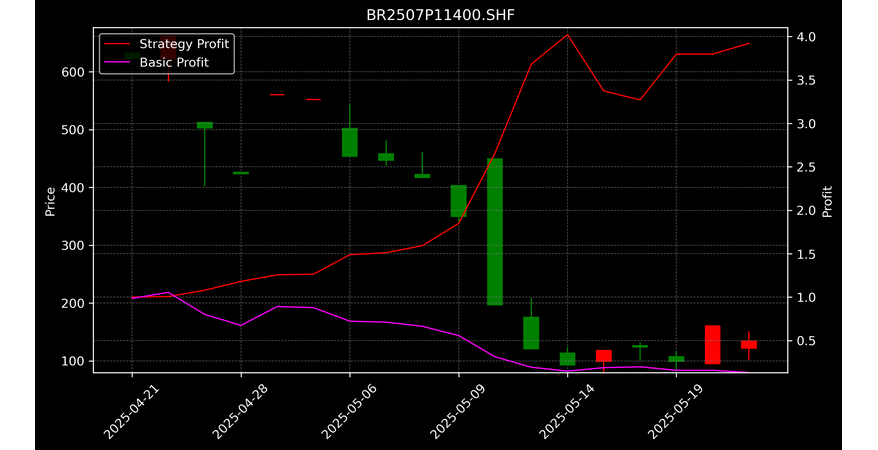This screenshot has height=450, width=878.
Task: Click the Strategy Profit peak at 2025-05-14
Action: coord(567,35)
